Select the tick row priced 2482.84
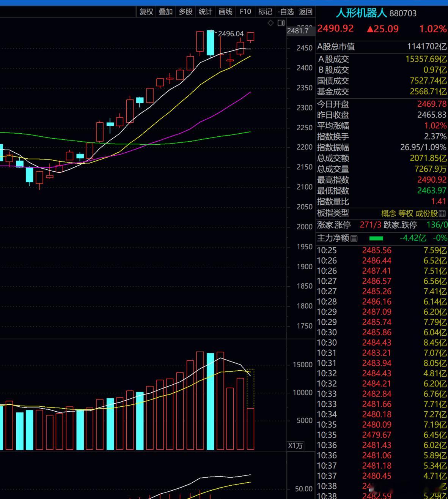Viewport: 448px width, 499px height. point(382,394)
